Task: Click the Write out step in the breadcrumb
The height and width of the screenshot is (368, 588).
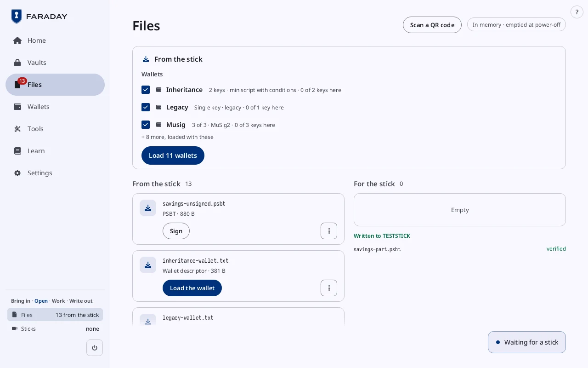Action: (x=81, y=301)
